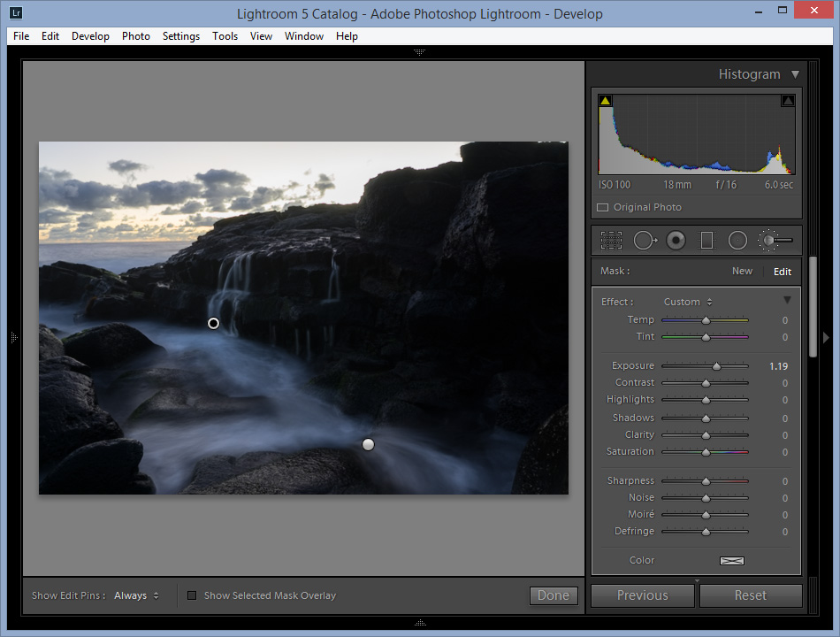Choose the Radial Filter tool

pyautogui.click(x=737, y=240)
